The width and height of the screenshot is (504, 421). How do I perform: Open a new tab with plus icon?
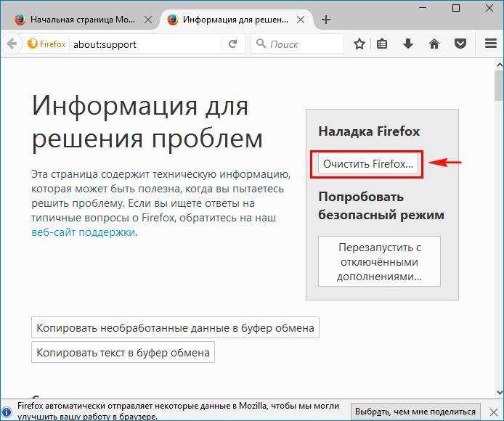click(x=325, y=20)
